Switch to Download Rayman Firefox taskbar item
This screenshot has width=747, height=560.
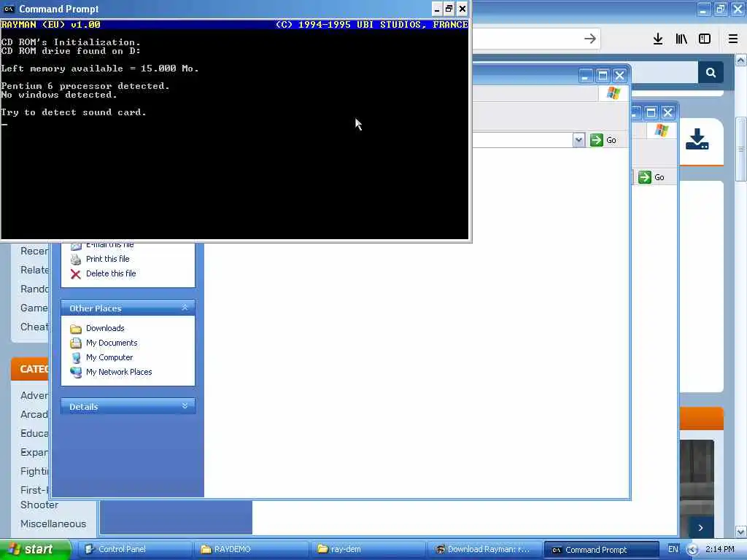click(484, 550)
